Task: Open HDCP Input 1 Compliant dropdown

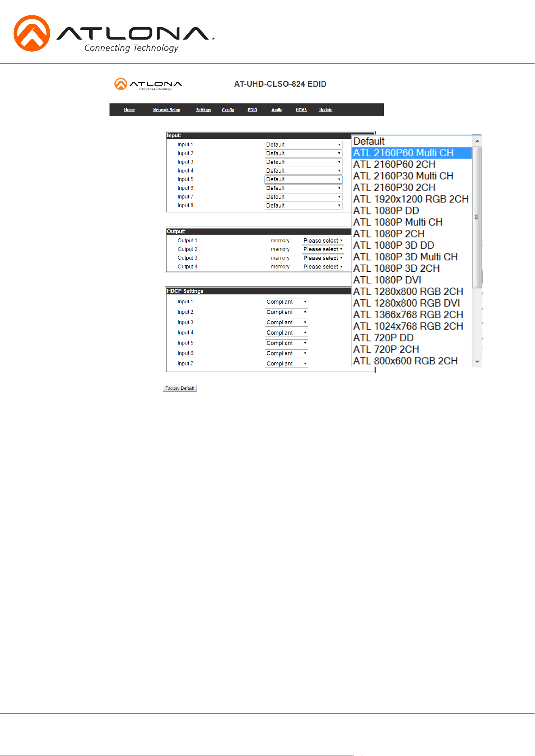Action: 286,302
